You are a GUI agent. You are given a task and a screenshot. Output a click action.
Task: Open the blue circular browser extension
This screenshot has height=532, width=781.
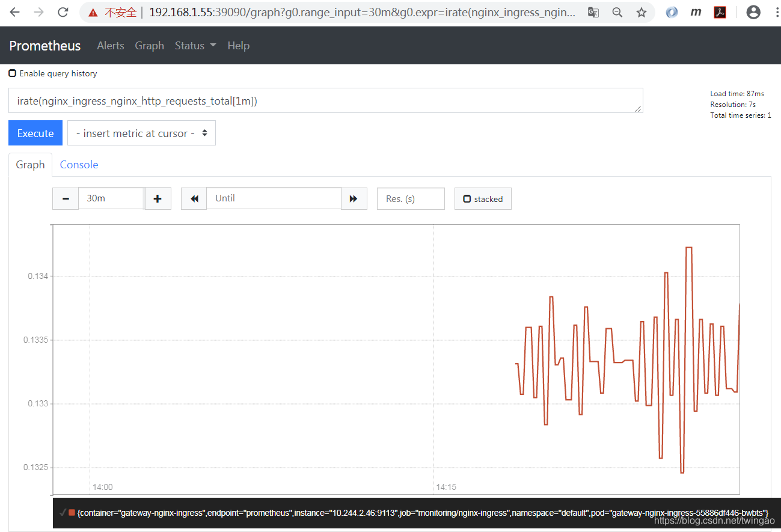click(672, 12)
